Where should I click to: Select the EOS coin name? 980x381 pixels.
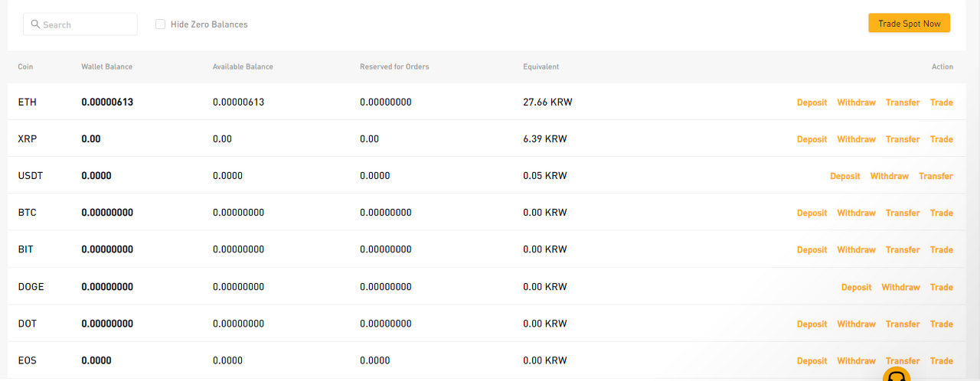pyautogui.click(x=27, y=360)
